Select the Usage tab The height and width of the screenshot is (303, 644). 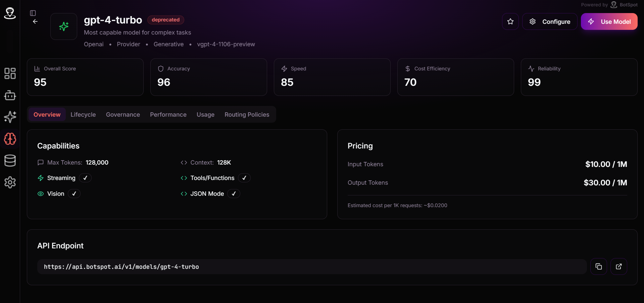tap(205, 115)
